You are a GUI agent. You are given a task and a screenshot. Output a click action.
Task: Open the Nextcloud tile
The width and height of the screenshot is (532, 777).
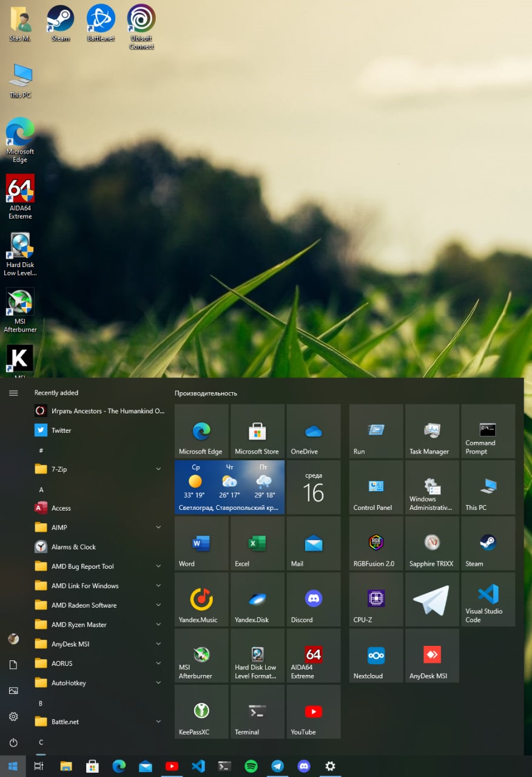point(376,656)
